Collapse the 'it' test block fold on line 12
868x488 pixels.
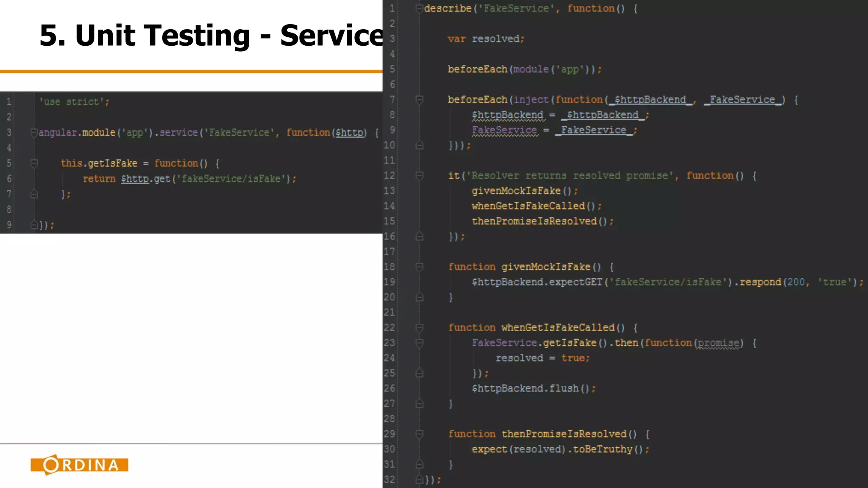tap(419, 176)
